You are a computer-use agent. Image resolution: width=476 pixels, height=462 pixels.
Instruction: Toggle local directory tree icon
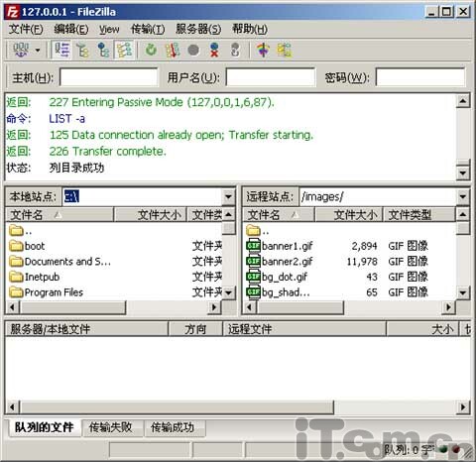(83, 51)
